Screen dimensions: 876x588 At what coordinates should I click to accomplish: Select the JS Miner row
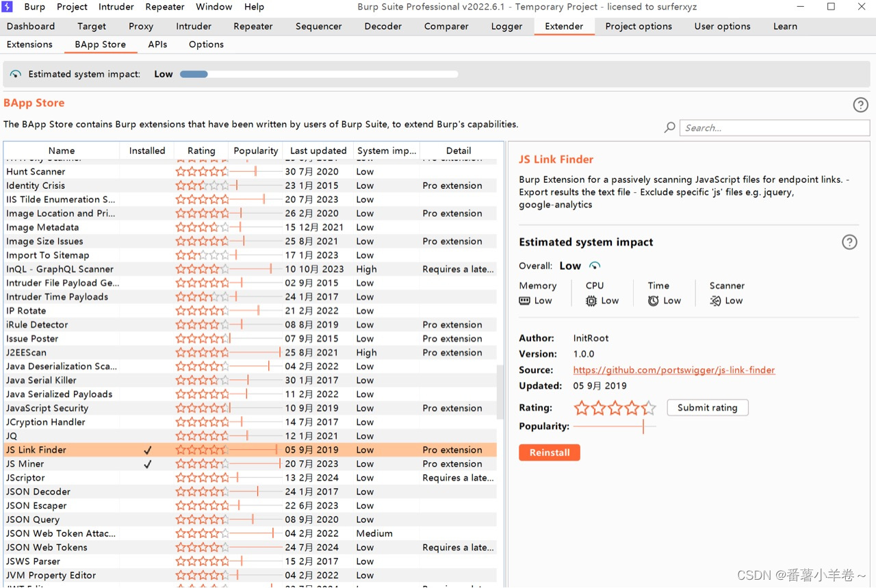click(x=250, y=464)
